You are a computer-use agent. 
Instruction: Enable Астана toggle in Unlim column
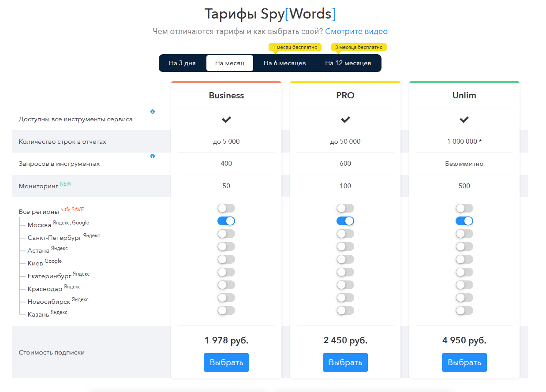point(464,246)
